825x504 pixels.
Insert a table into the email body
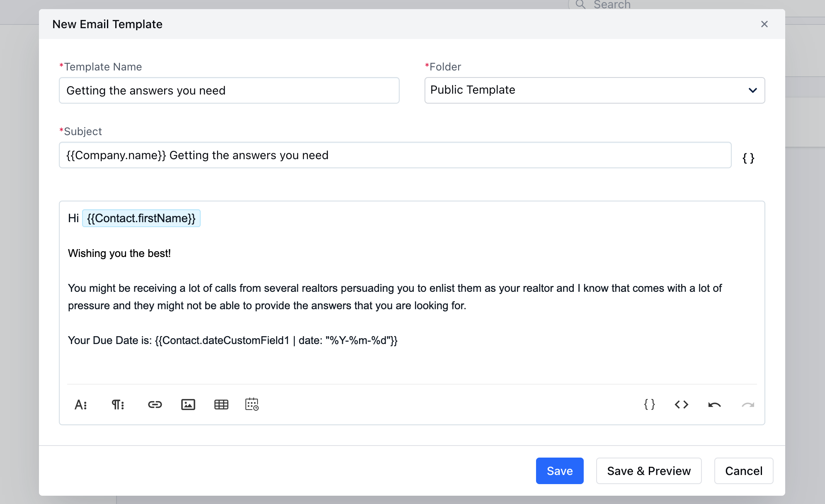coord(222,405)
